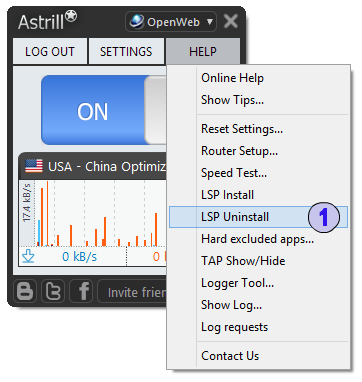Screen dimensions: 362x382
Task: Click the download arrow speed icon
Action: [x=29, y=256]
